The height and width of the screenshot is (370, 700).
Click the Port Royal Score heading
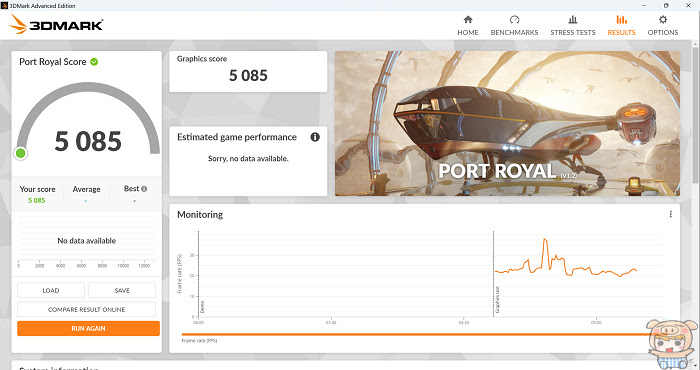(x=53, y=62)
